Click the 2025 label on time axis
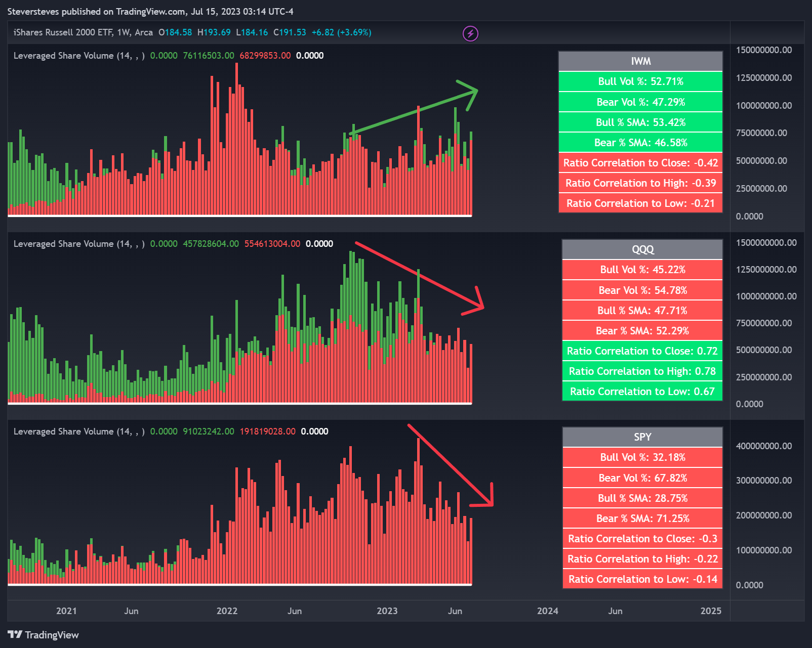The width and height of the screenshot is (812, 648). (711, 611)
